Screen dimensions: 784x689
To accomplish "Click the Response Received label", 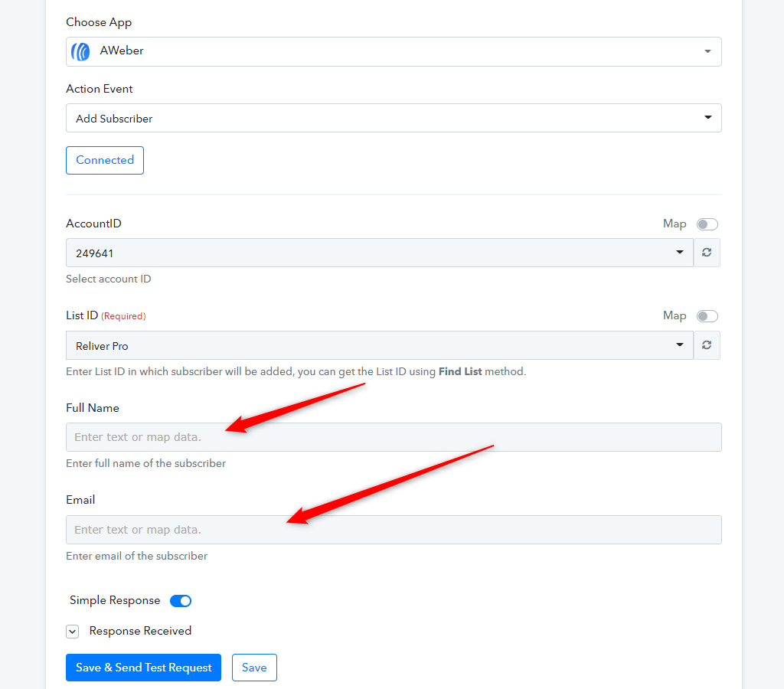I will (141, 631).
